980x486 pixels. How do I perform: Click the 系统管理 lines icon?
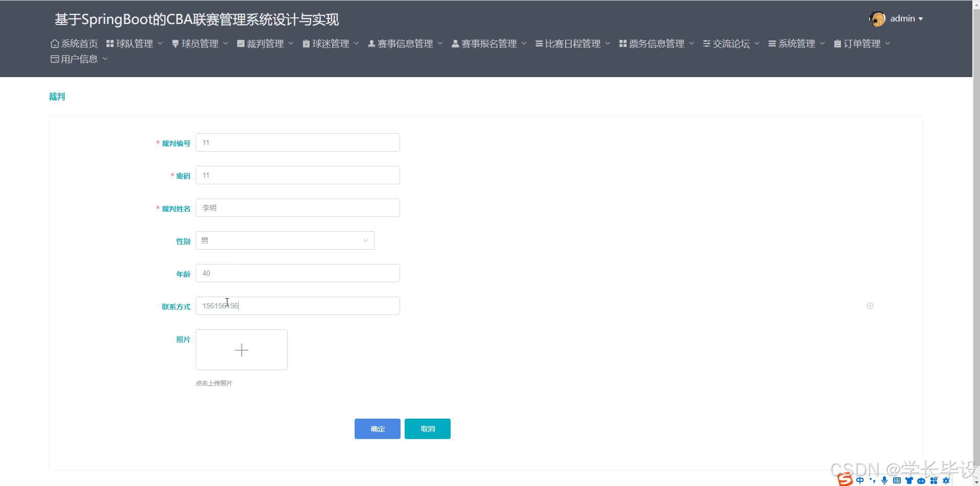click(772, 44)
